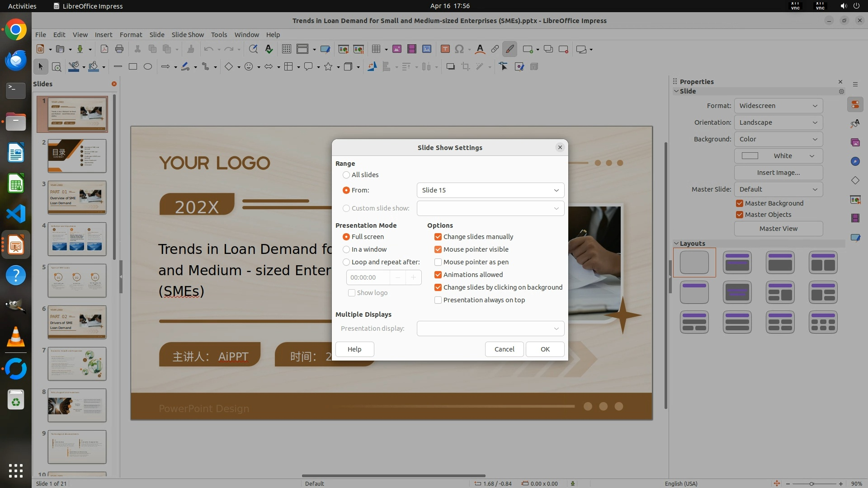Click the Print icon in toolbar
Viewport: 868px width, 488px height.
click(119, 49)
